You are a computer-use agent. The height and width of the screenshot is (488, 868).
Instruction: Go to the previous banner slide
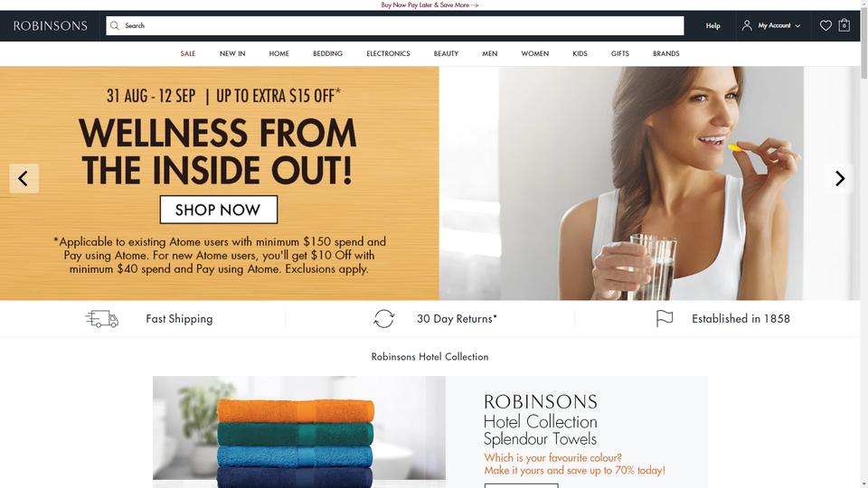click(24, 178)
